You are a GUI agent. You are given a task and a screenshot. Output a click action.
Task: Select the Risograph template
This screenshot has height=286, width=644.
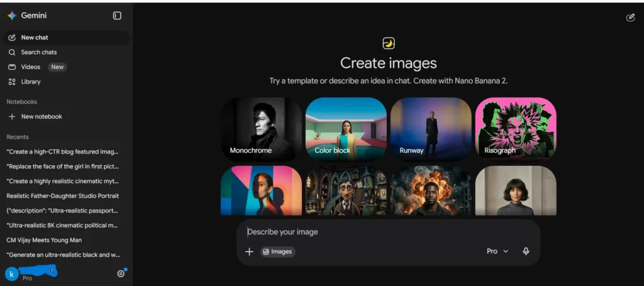[516, 129]
